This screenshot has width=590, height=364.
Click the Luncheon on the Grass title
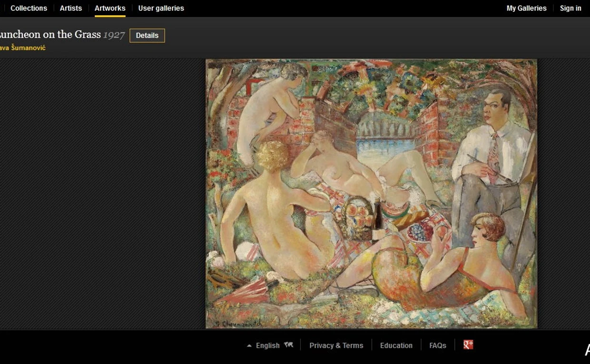pos(50,34)
